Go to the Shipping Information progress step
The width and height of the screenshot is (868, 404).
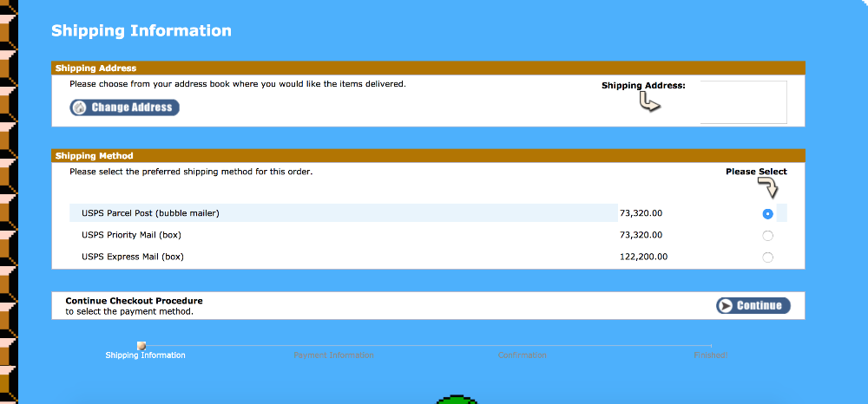[145, 355]
